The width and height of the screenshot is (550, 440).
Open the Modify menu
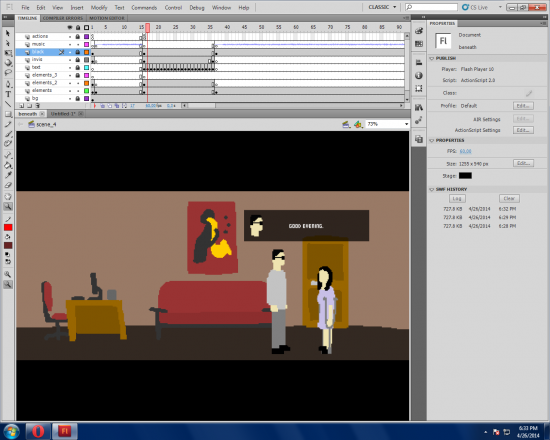pos(99,7)
